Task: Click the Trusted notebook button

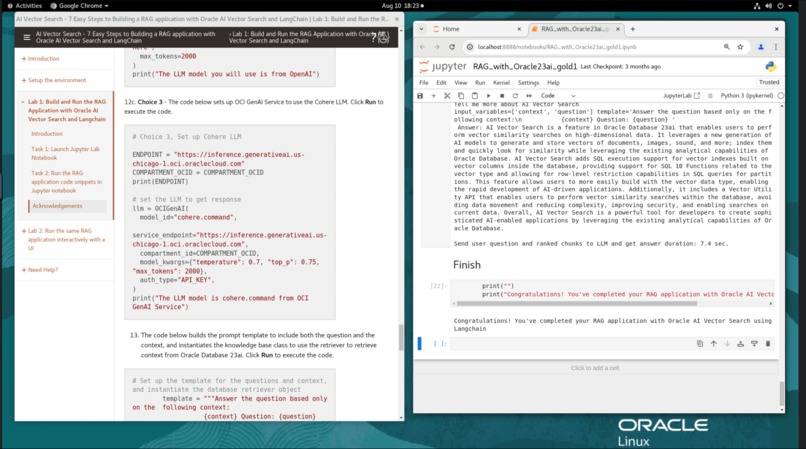Action: [768, 82]
